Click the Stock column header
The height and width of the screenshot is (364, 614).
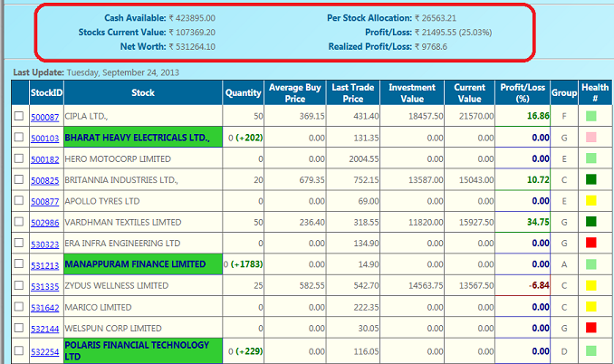tap(143, 92)
